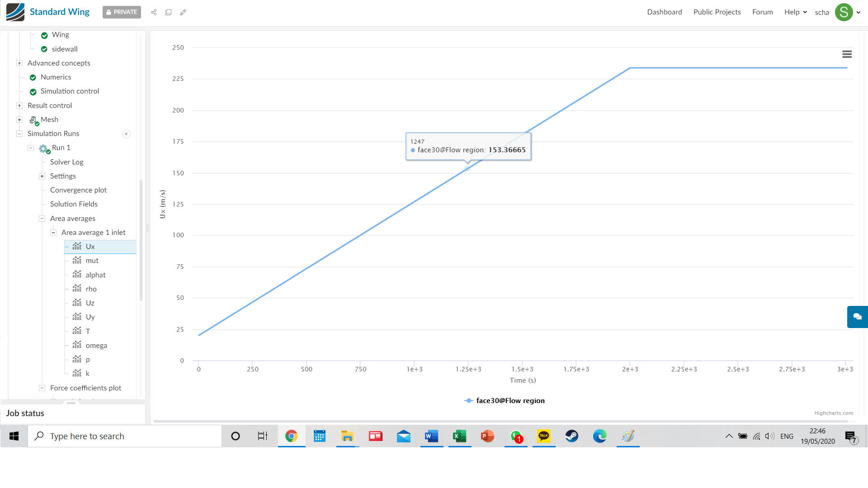The height and width of the screenshot is (488, 868).
Task: Click the edit project pencil icon
Action: point(183,12)
